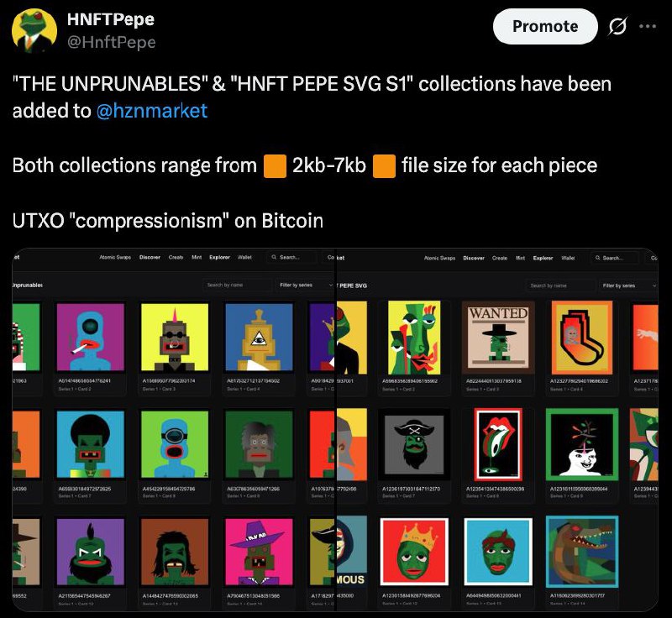Open the three-dot more options menu

(647, 27)
